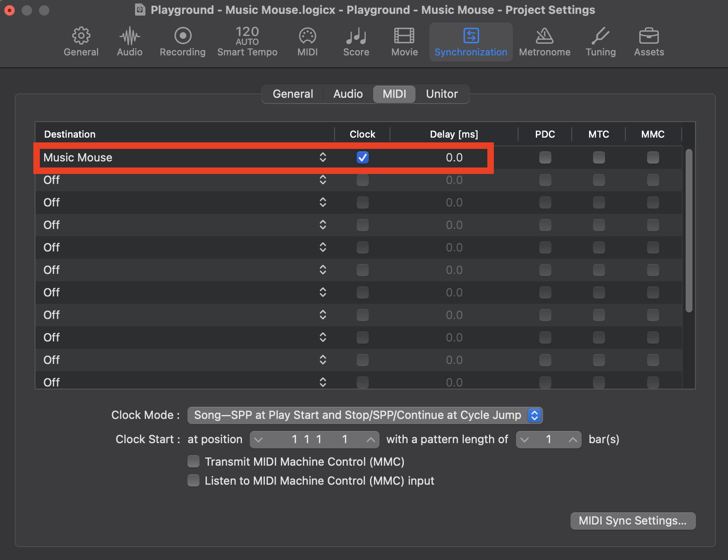Increase the pattern length bars stepper
Screen dimensions: 728x560
(573, 440)
